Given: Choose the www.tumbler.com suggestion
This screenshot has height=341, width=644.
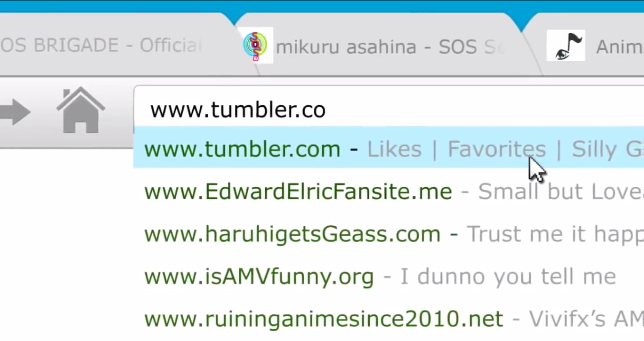Looking at the screenshot, I should pos(242,149).
